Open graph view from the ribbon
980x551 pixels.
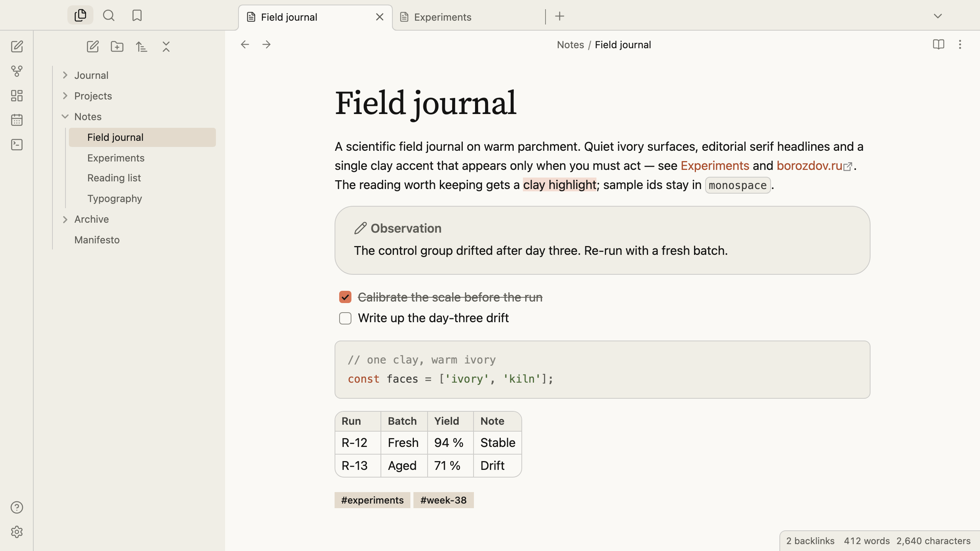pyautogui.click(x=17, y=71)
